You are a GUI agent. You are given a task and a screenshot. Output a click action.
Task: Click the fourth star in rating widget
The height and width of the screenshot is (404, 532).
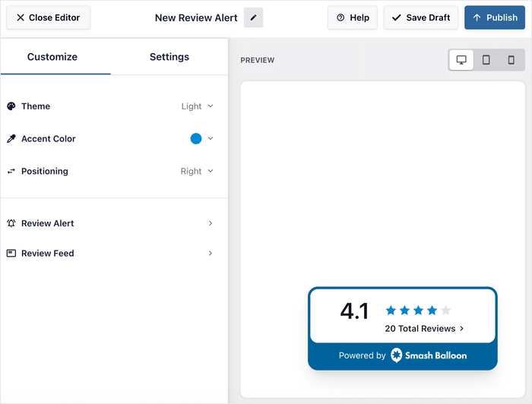pos(432,310)
